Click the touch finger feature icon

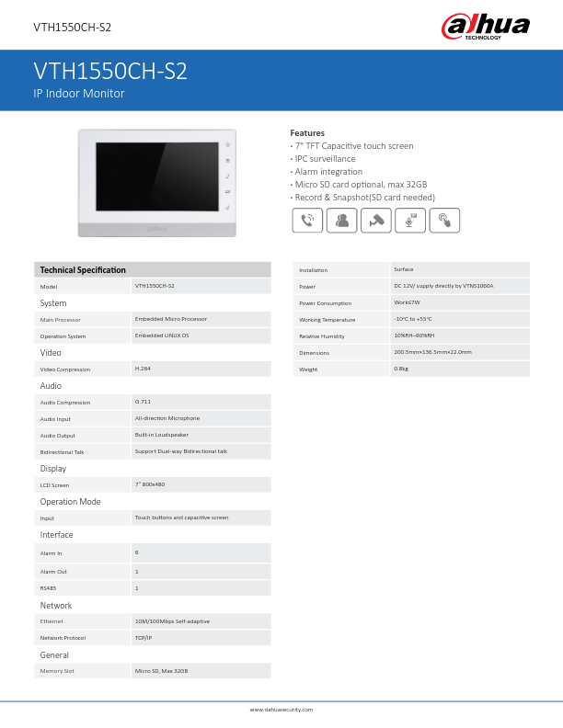click(x=444, y=221)
